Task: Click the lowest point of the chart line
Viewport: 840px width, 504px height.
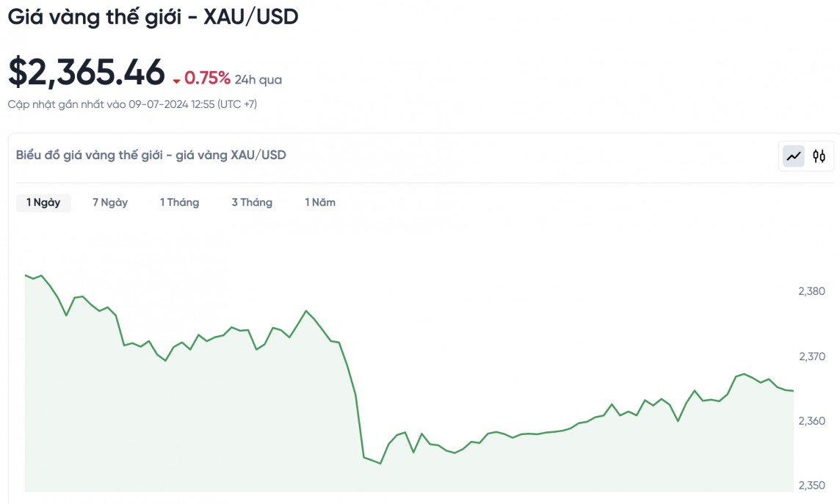Action: pos(380,464)
